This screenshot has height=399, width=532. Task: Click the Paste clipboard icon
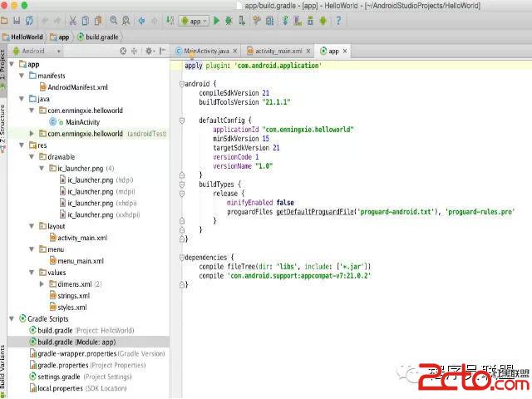[x=98, y=21]
